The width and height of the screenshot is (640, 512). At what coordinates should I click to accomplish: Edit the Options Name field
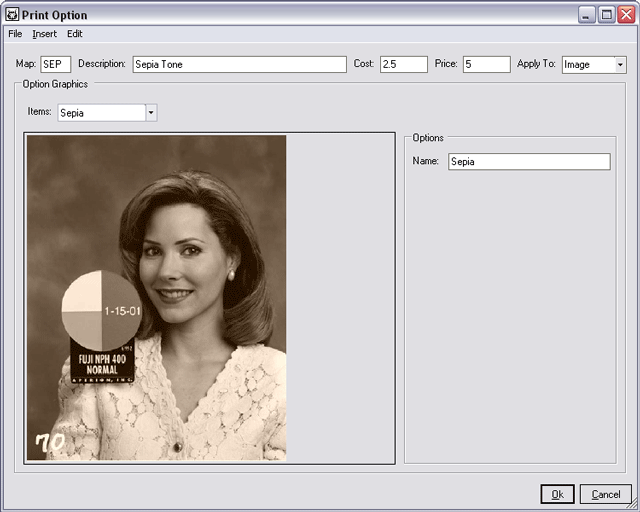pyautogui.click(x=528, y=161)
